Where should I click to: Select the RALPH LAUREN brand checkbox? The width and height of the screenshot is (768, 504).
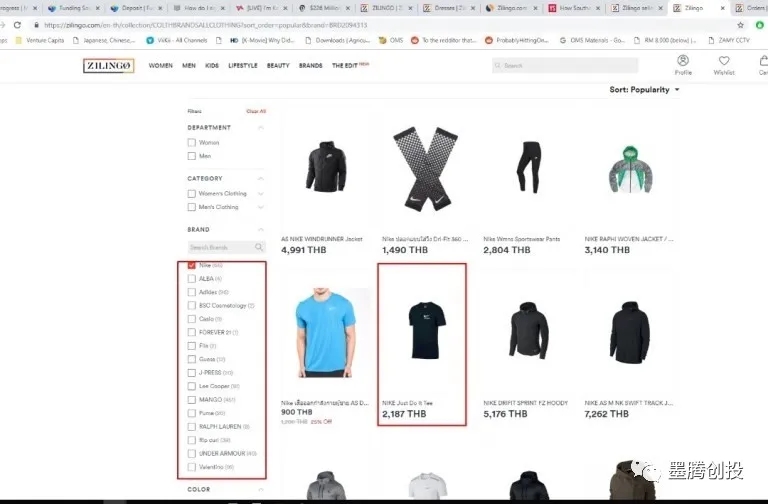(x=192, y=427)
